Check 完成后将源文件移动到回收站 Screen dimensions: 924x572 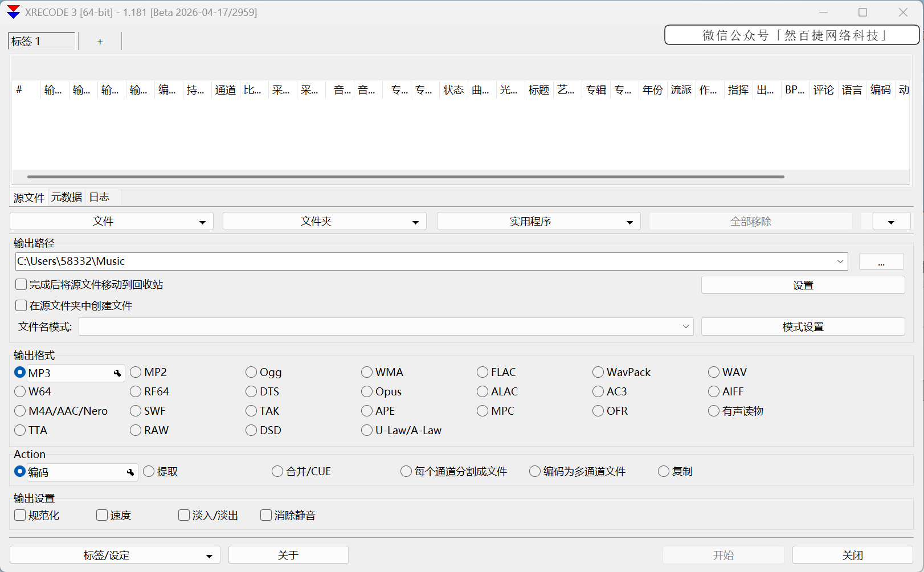(21, 284)
